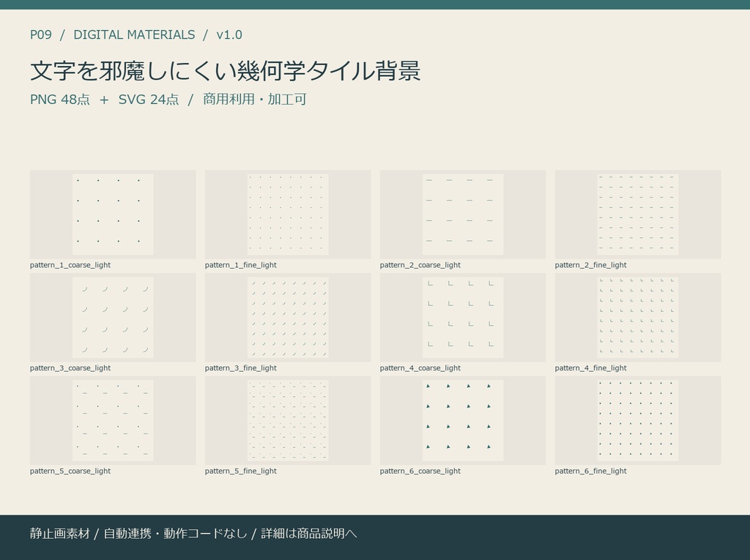Click the title 文字を邪魔しにくい幾何学タイル背景
Screen dimensions: 750x560
coord(226,71)
